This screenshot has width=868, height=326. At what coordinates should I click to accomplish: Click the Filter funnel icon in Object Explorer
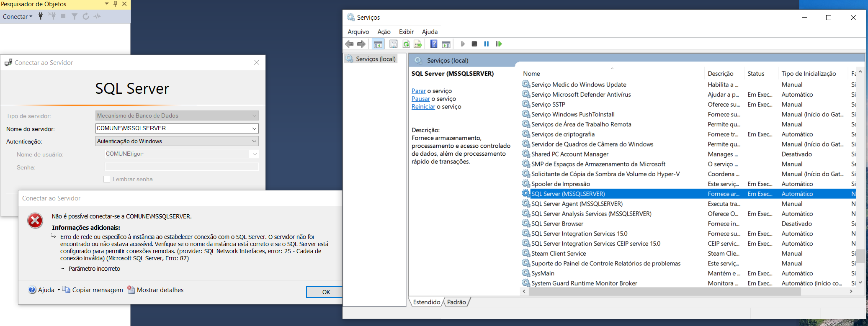coord(75,16)
